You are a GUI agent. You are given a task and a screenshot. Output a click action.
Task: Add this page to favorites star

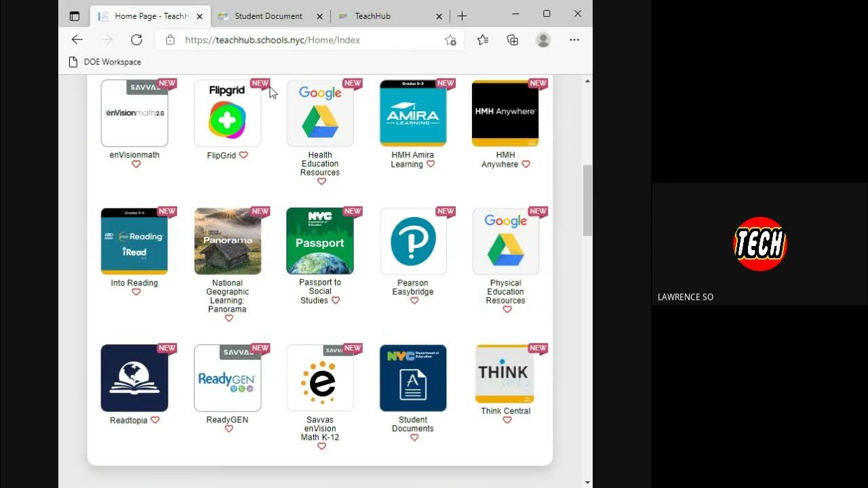coord(450,40)
